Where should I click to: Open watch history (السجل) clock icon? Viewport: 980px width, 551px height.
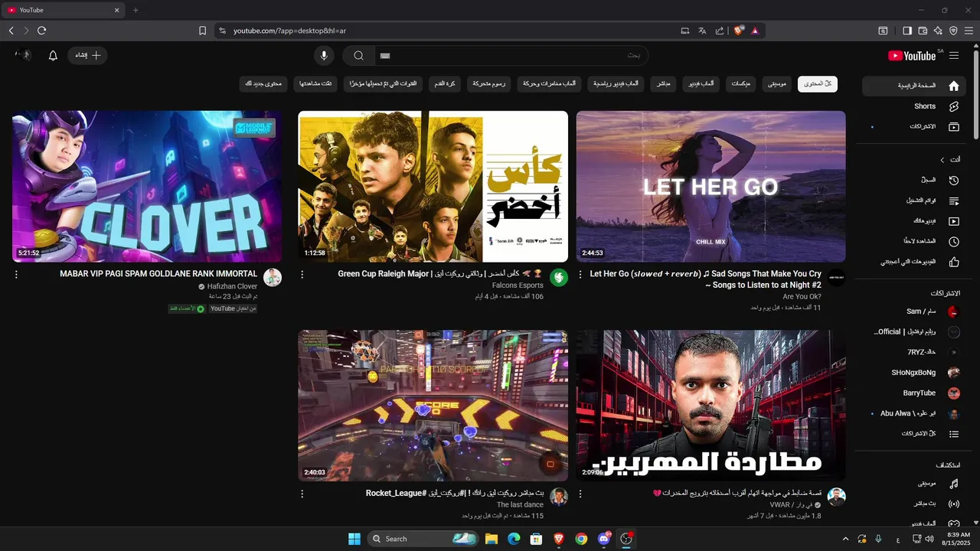click(954, 180)
